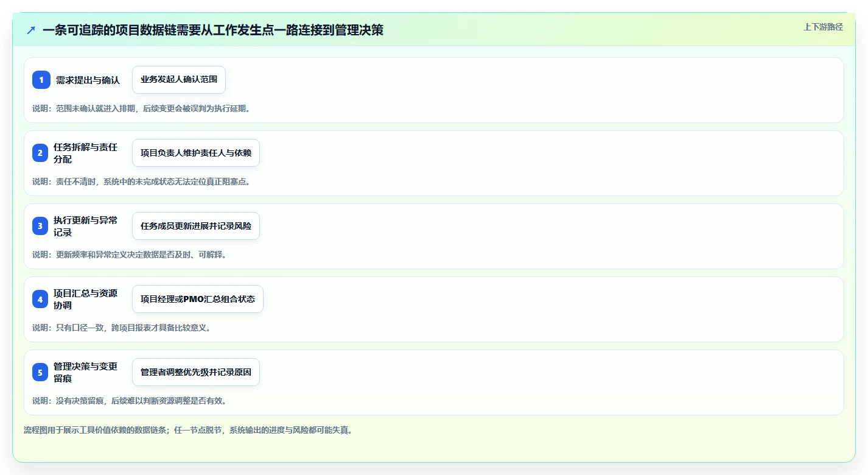
Task: Click the footer caption 流程图用于展示工具价值
Action: [x=188, y=430]
